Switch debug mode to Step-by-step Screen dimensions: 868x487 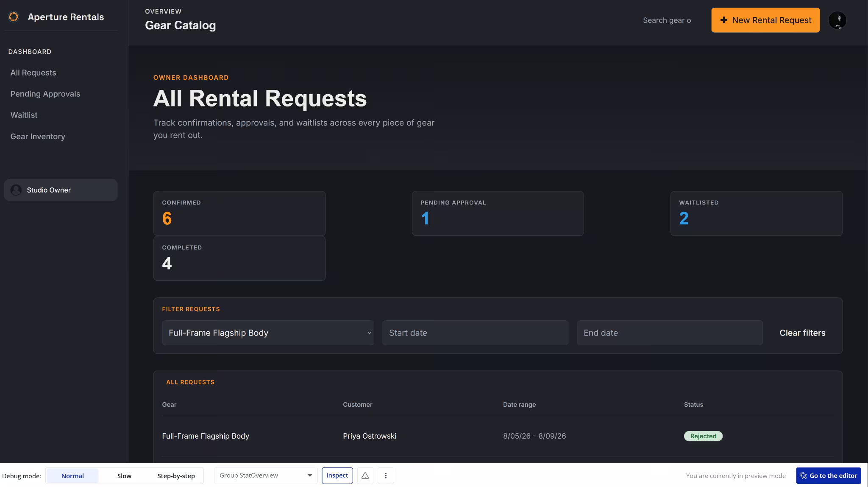click(x=176, y=476)
